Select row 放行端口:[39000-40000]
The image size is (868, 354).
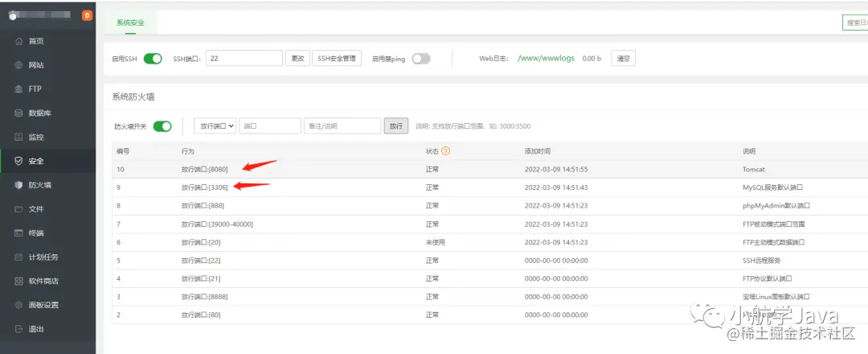(489, 224)
